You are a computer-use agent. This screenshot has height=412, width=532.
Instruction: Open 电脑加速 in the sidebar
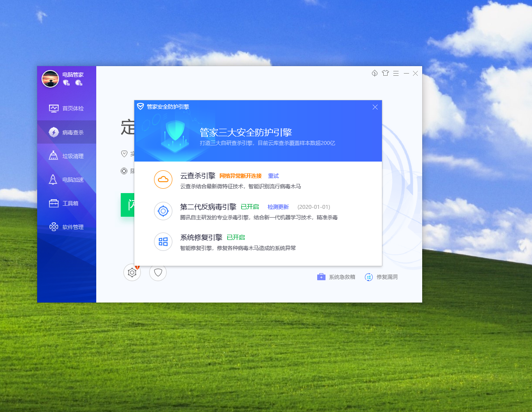point(66,180)
